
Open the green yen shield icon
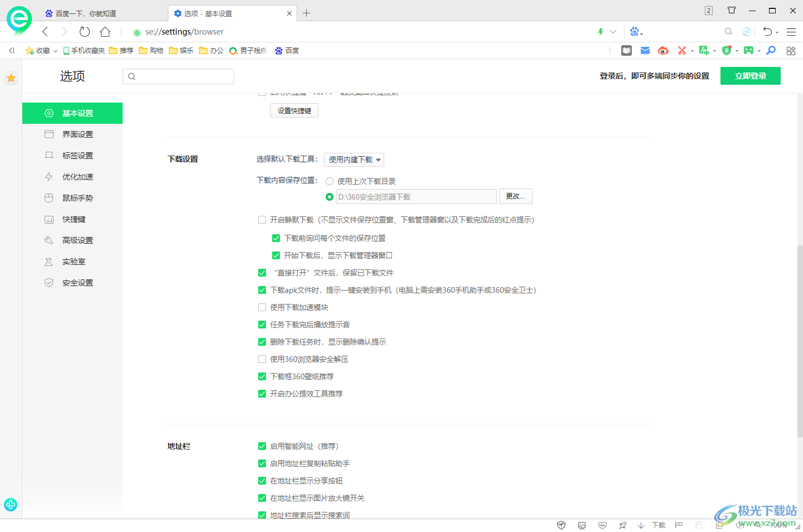726,51
